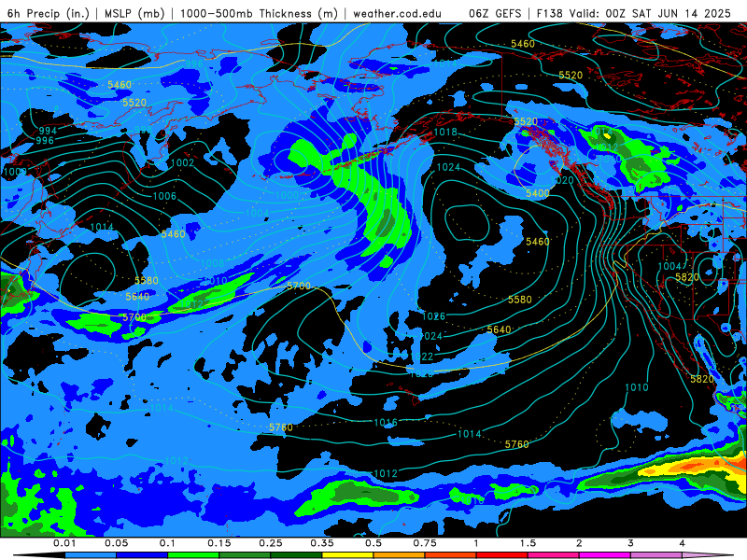Click the 'MSLP (mb)' header label
This screenshot has width=747, height=560.
[x=134, y=13]
